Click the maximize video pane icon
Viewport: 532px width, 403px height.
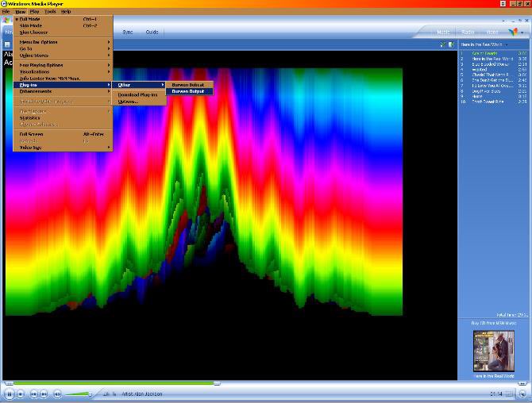[x=442, y=44]
